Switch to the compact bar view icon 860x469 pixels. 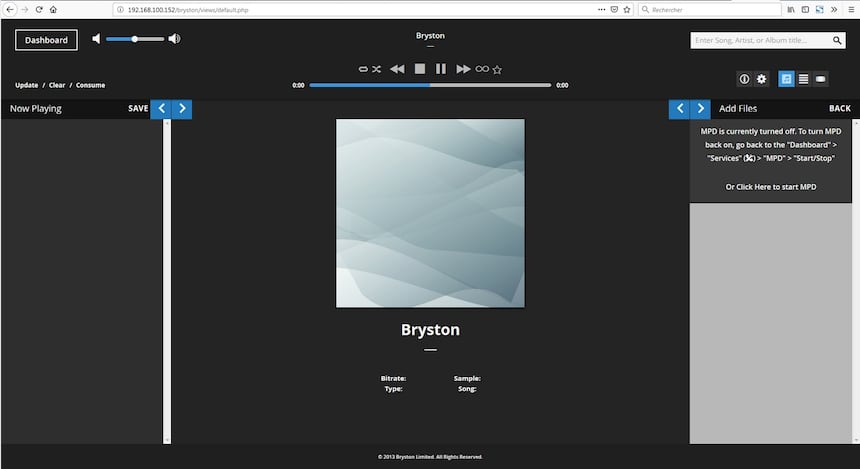pyautogui.click(x=821, y=79)
